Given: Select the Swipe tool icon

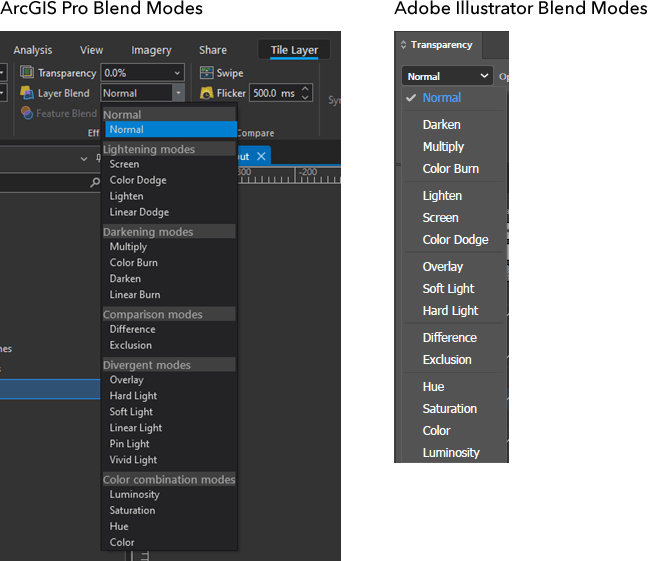Looking at the screenshot, I should point(206,73).
